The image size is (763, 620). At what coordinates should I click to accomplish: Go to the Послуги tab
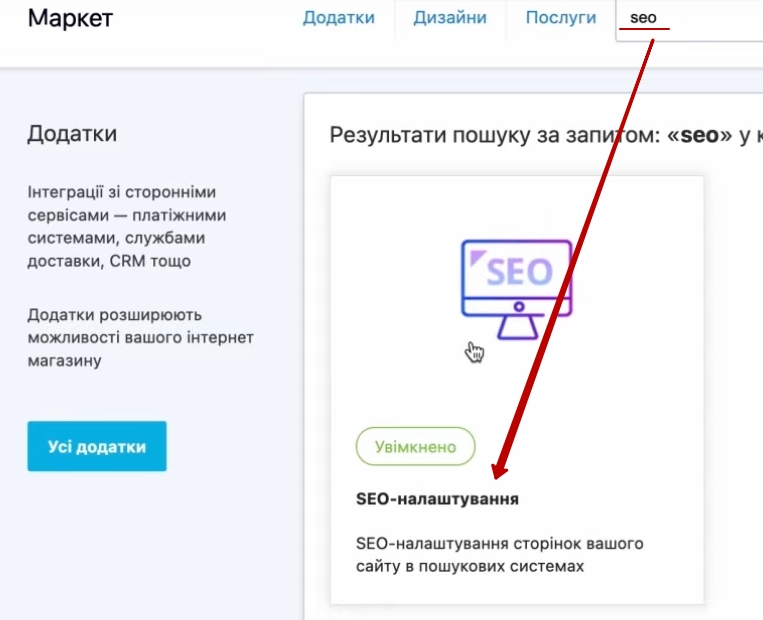(x=561, y=18)
